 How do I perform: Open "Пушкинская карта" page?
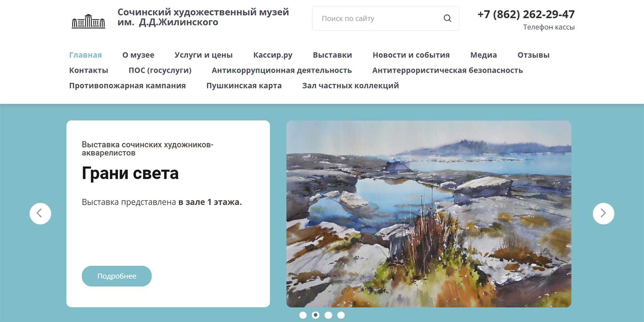pos(244,86)
